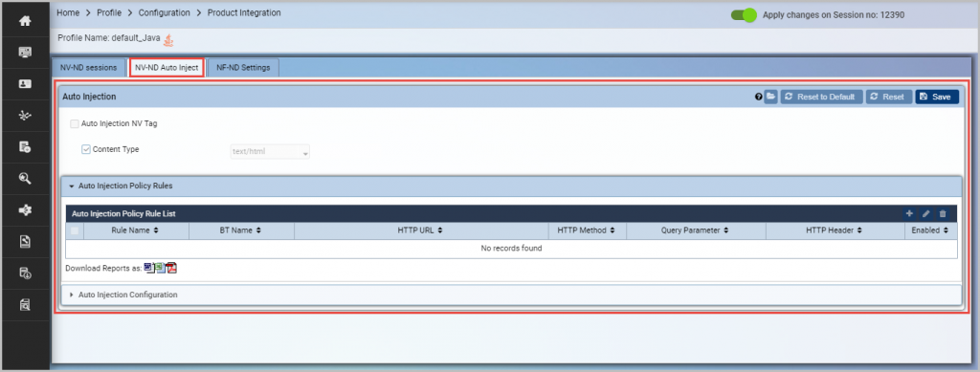
Task: Click the help question mark icon
Action: point(758,97)
